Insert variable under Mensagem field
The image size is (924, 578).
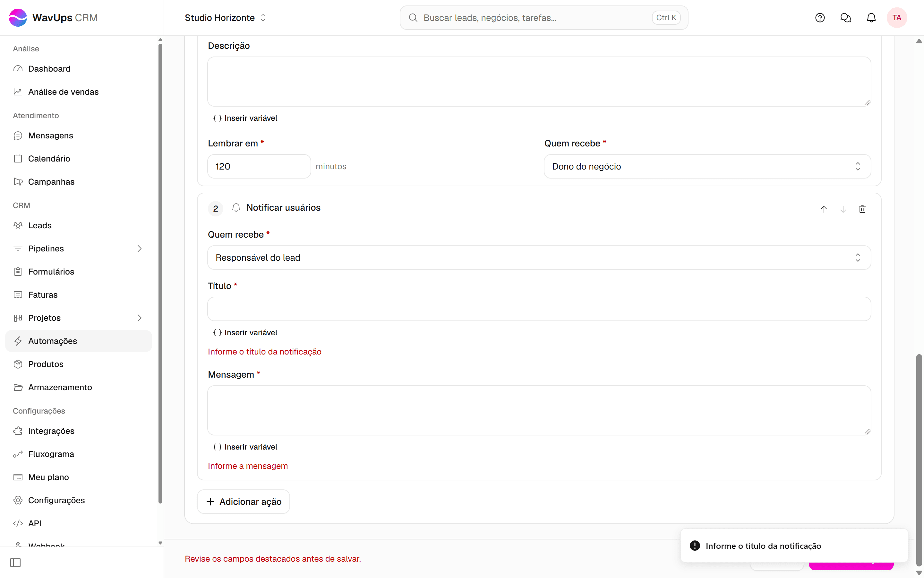tap(245, 447)
